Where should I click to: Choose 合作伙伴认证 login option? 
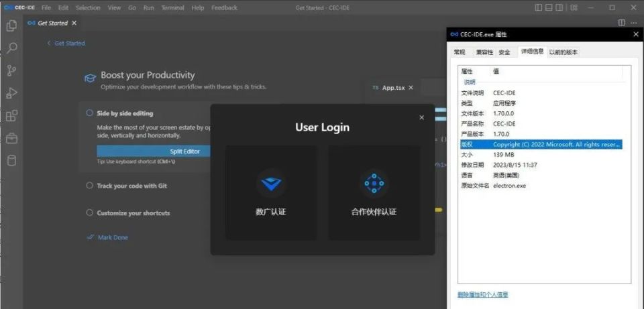[374, 192]
